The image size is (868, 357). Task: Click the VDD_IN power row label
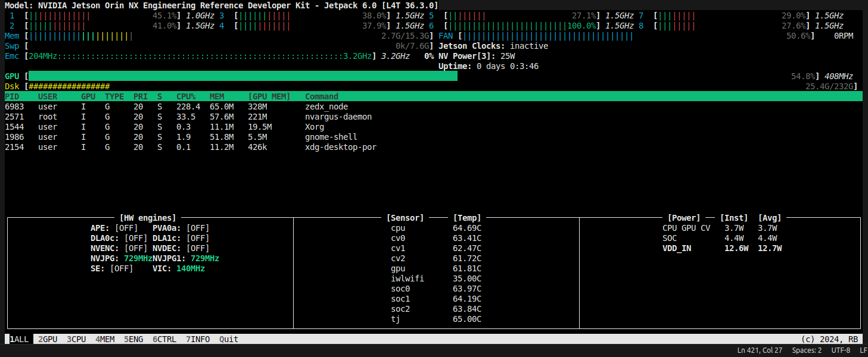tap(677, 248)
